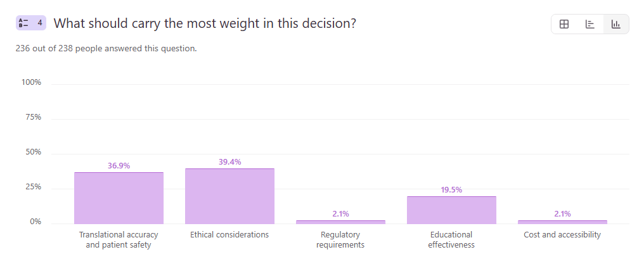644x271 pixels.
Task: Click the Ethical considerations bar
Action: (x=229, y=196)
